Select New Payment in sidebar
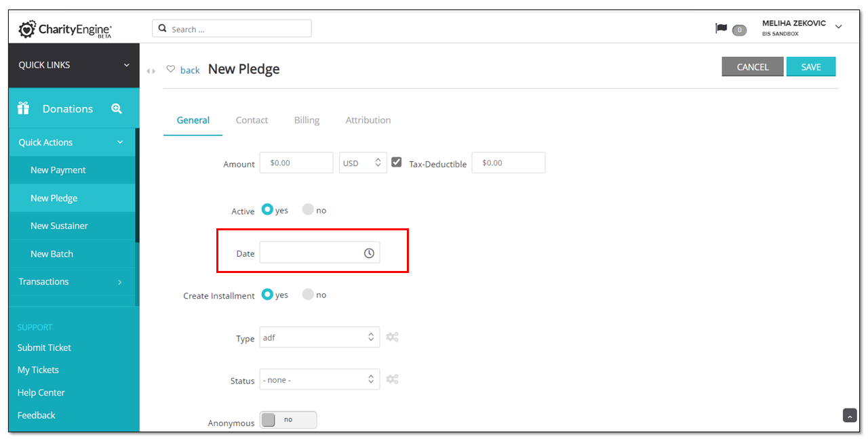The height and width of the screenshot is (441, 868). click(x=72, y=170)
